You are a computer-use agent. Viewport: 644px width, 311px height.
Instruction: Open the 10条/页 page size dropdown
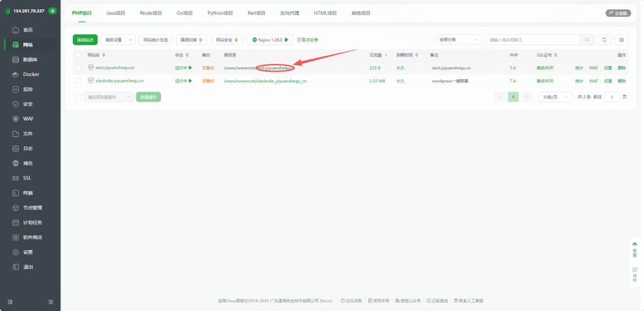pyautogui.click(x=555, y=97)
